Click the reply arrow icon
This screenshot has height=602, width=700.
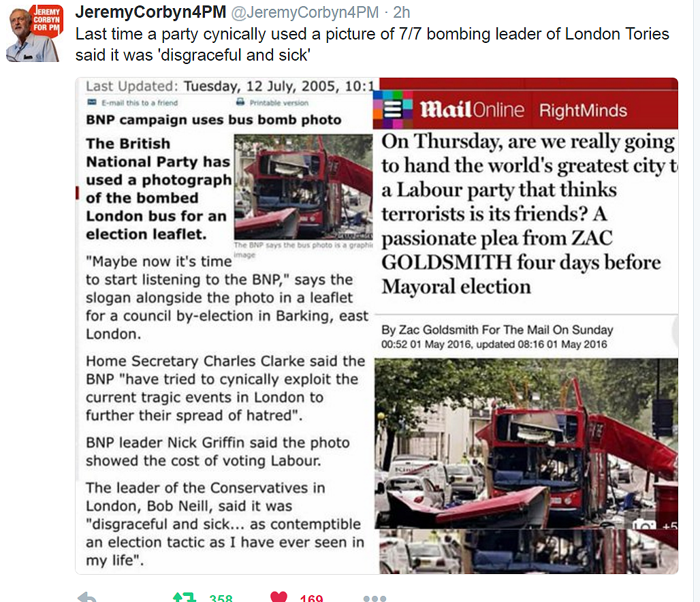click(x=86, y=597)
